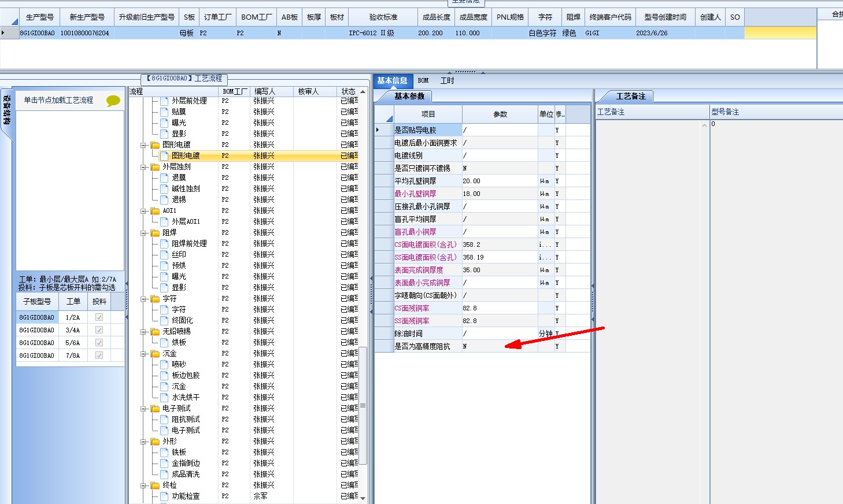Screen dimensions: 843x504
Task: Click the document icon of 预烘 step
Action: pyautogui.click(x=164, y=265)
